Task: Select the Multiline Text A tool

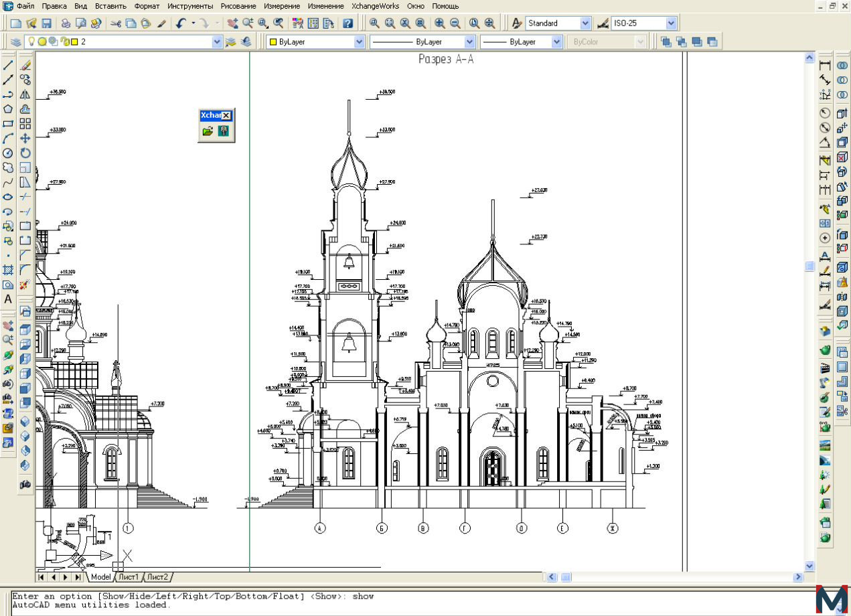Action: 8,299
